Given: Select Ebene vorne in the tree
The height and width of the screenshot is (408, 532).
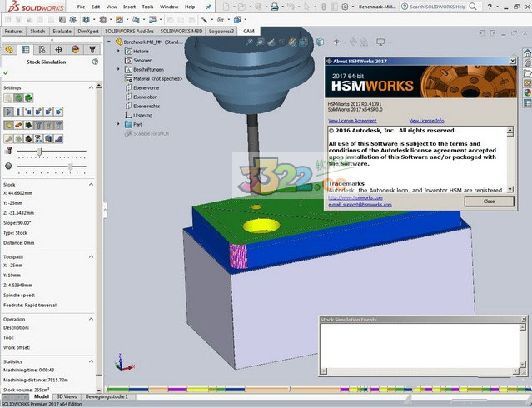Looking at the screenshot, I should (x=146, y=88).
